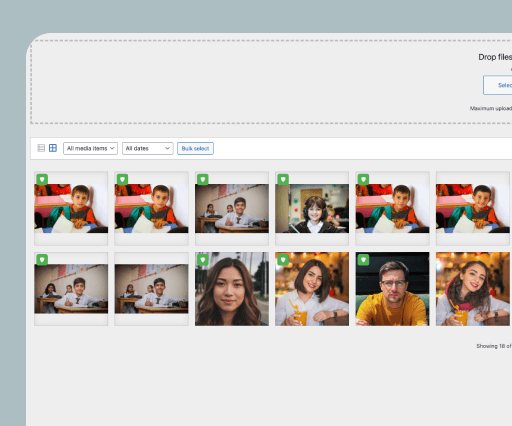Open the All media items dropdown
Screen dimensions: 512x426
90,148
